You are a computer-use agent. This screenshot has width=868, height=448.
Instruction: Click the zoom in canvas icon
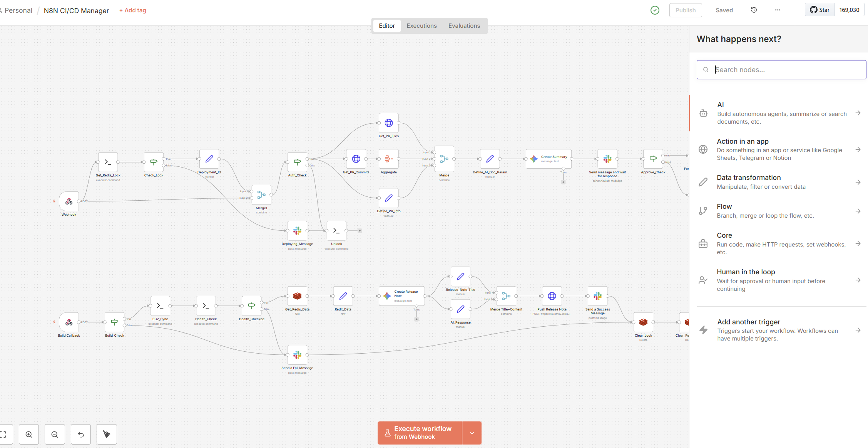tap(29, 435)
